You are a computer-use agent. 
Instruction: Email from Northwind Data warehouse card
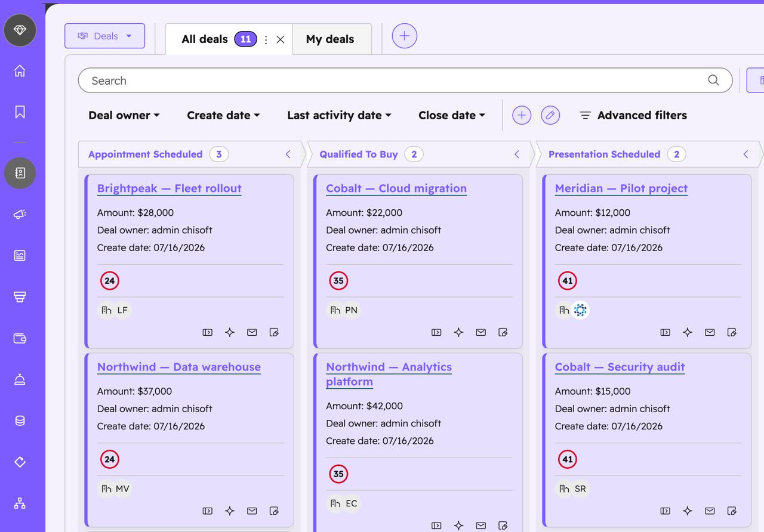point(252,511)
